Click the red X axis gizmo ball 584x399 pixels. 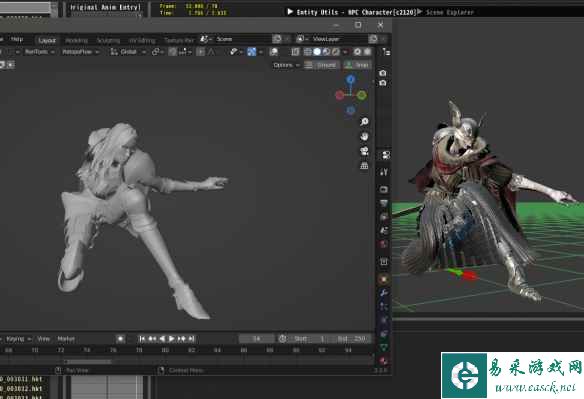tap(339, 95)
